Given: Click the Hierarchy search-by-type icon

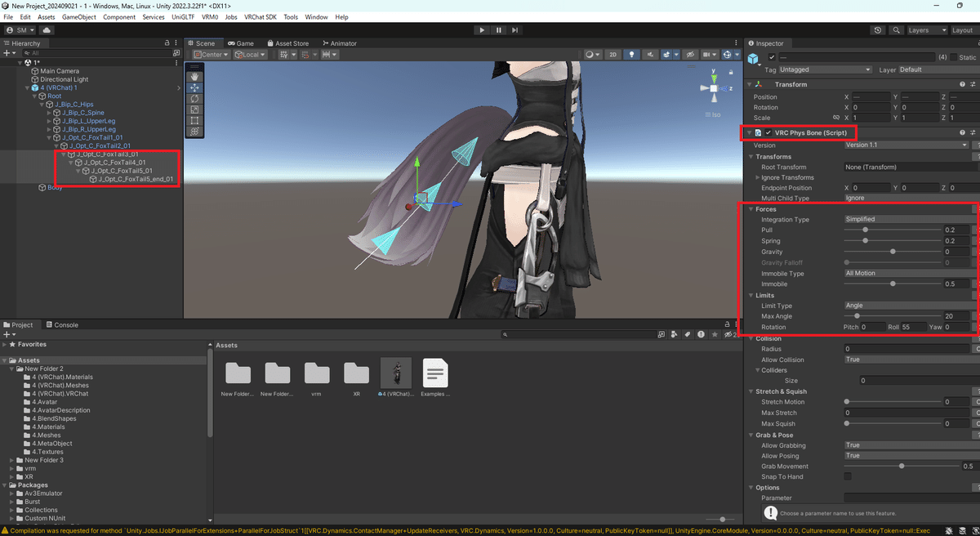Looking at the screenshot, I should (178, 52).
